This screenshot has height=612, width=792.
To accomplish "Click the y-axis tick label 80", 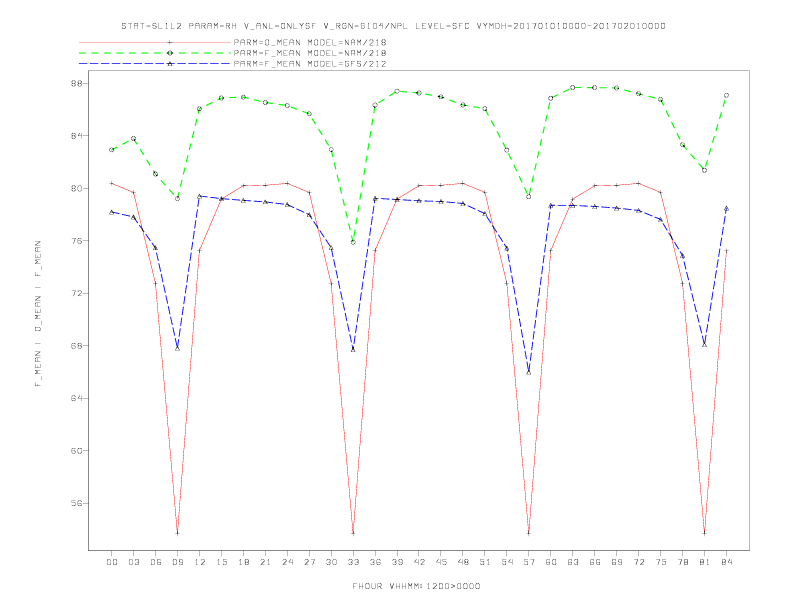I will click(x=77, y=188).
